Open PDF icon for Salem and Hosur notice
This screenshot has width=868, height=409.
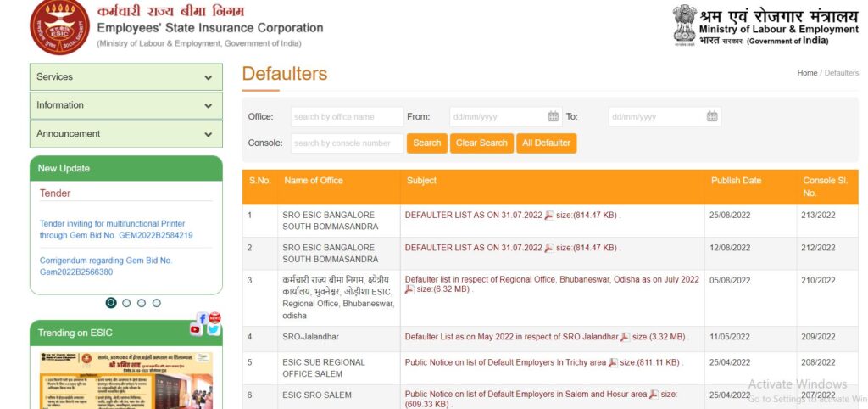coord(654,395)
